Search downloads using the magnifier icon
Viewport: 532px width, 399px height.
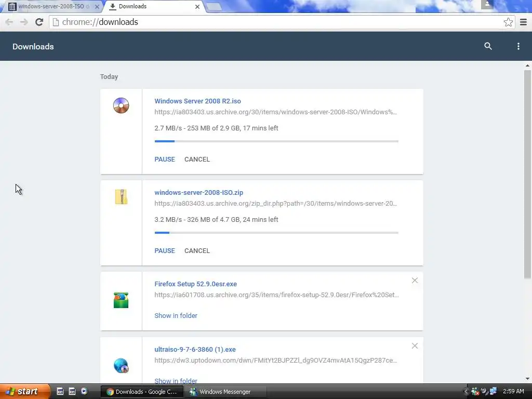click(488, 46)
